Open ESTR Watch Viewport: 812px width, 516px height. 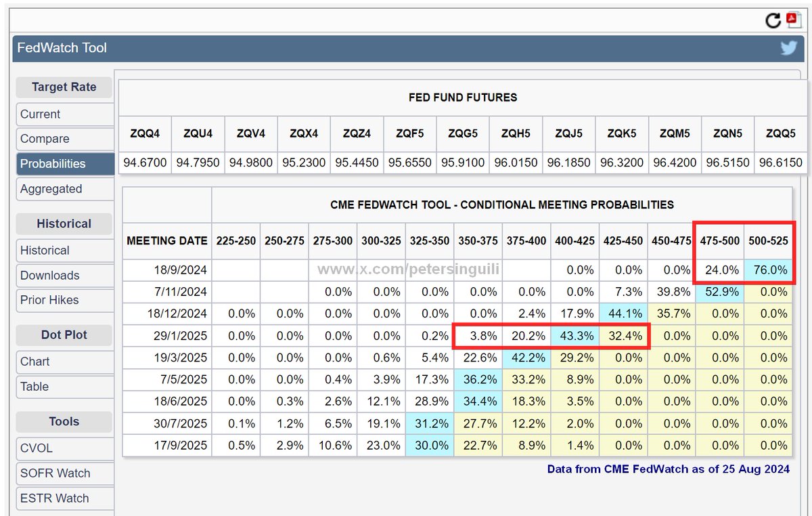pyautogui.click(x=65, y=498)
